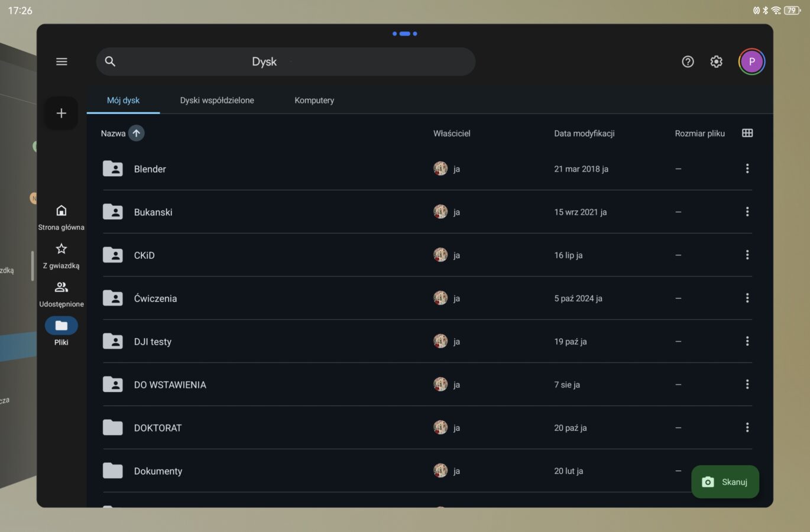The width and height of the screenshot is (810, 532).
Task: Go to Strona główna in sidebar
Action: coord(61,217)
